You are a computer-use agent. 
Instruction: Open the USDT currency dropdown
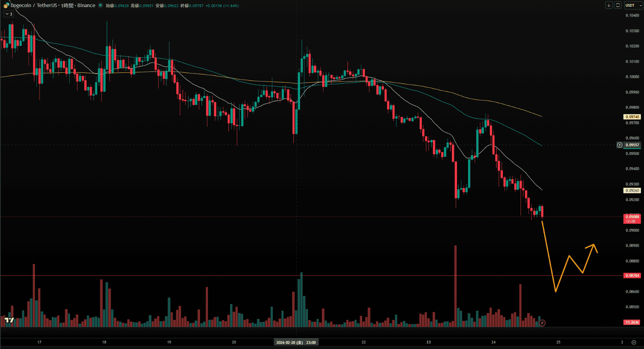(633, 5)
